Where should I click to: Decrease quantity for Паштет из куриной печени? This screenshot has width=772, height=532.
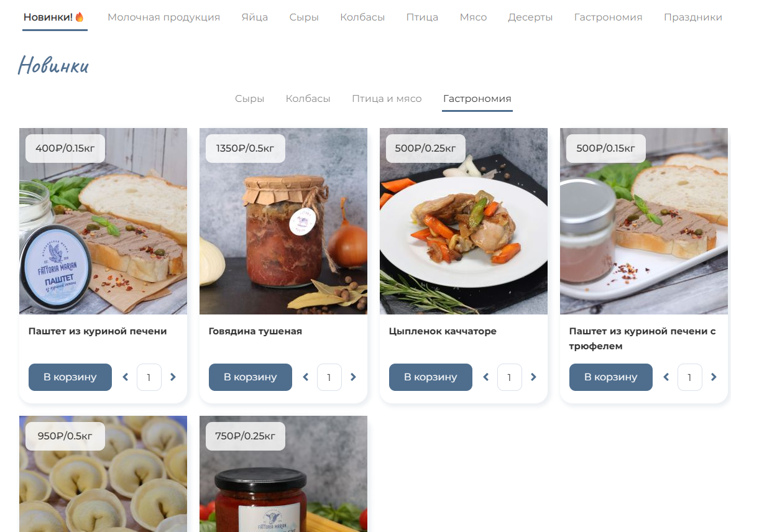(126, 377)
